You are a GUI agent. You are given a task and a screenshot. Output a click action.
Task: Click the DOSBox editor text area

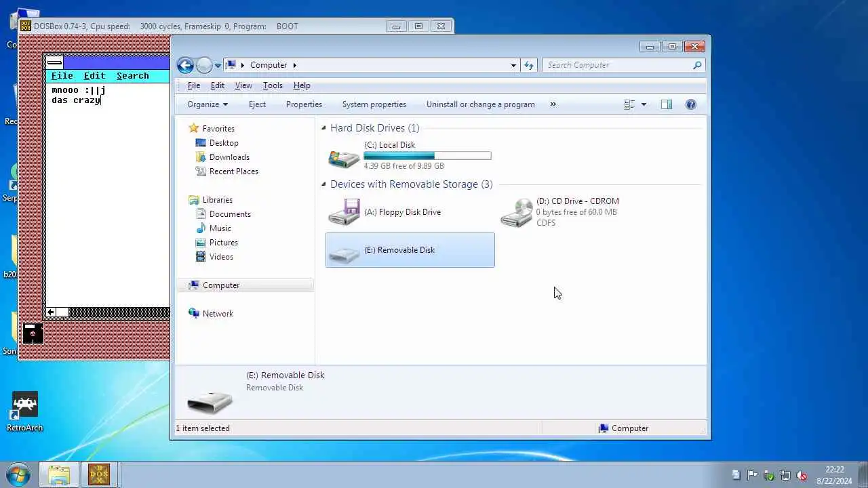coord(107,195)
